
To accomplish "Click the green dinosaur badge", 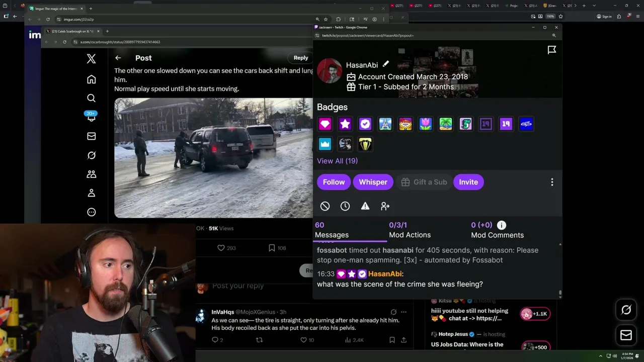I will [x=466, y=124].
